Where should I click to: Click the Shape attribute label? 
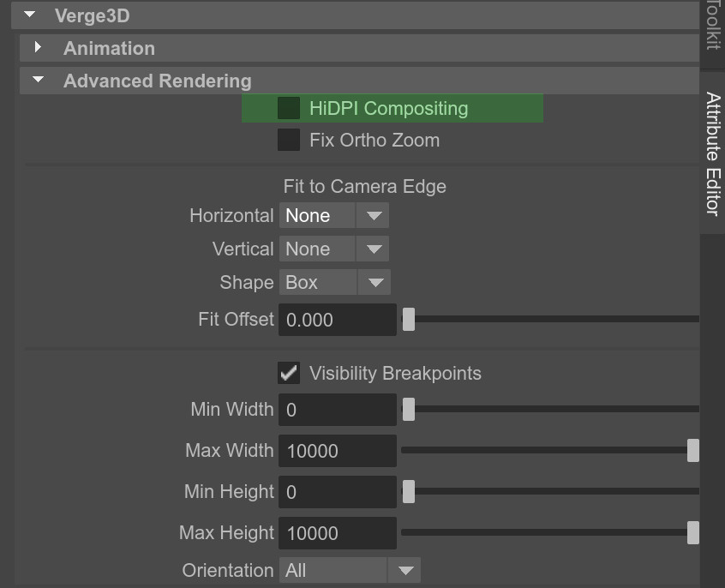pos(247,283)
